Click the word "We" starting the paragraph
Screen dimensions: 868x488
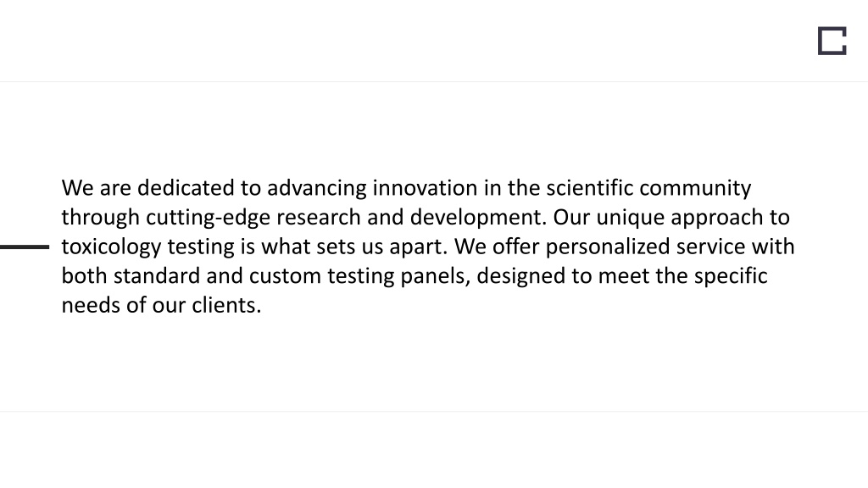pyautogui.click(x=77, y=188)
